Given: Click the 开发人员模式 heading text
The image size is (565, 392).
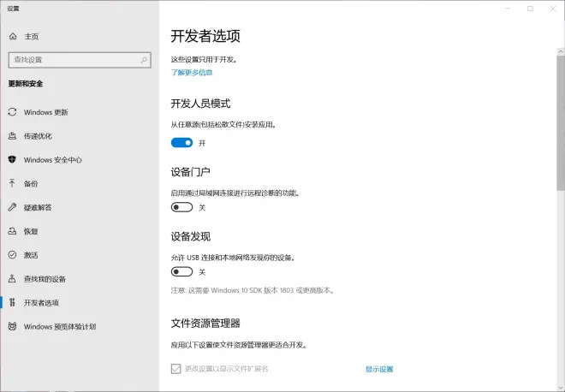Looking at the screenshot, I should (200, 104).
